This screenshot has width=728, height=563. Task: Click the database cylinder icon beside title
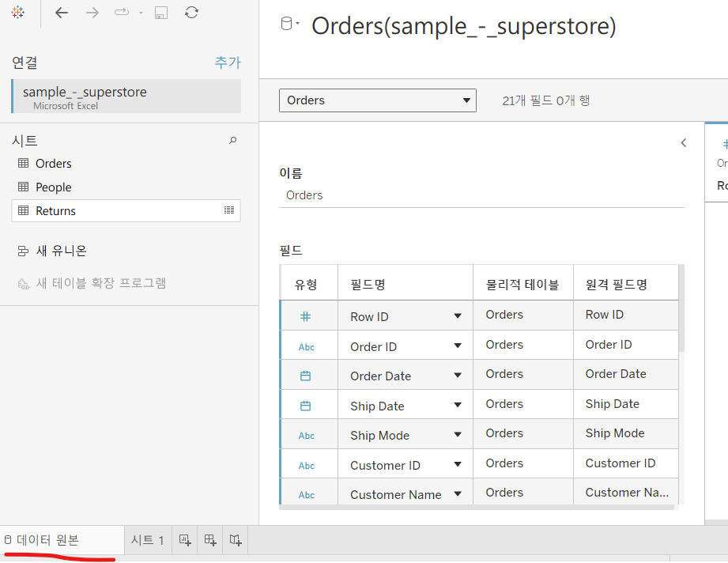(286, 23)
